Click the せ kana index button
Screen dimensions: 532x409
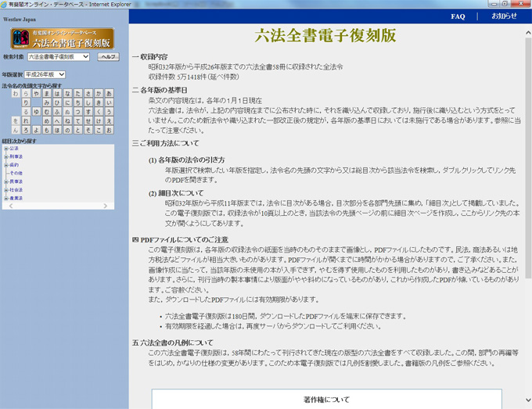pos(88,121)
